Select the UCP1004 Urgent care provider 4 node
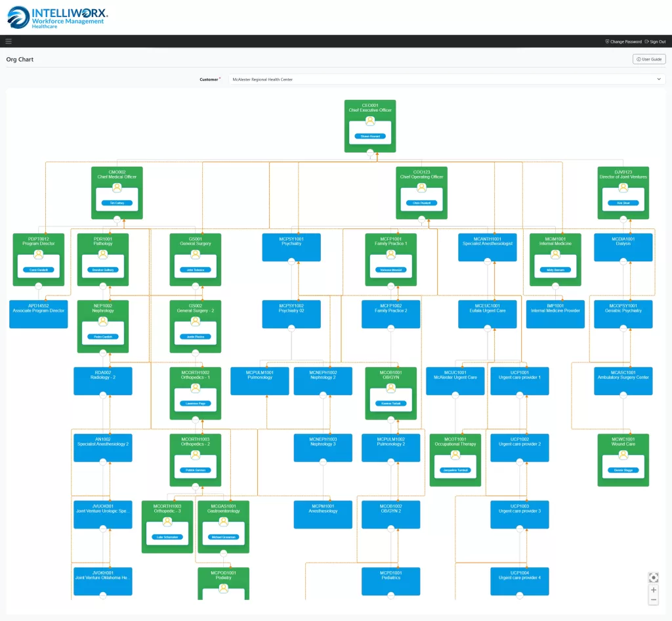Screen dimensions: 672x621 pyautogui.click(x=520, y=581)
